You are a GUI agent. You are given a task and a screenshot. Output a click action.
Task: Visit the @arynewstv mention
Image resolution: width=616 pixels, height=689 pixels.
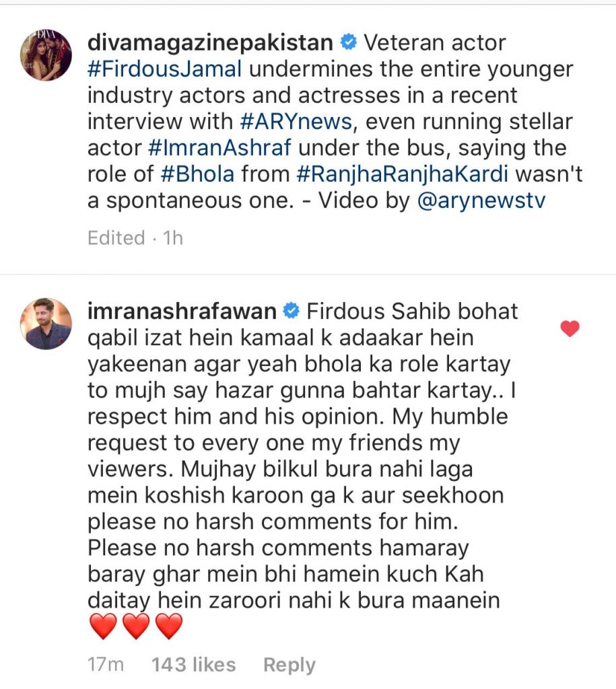(481, 201)
